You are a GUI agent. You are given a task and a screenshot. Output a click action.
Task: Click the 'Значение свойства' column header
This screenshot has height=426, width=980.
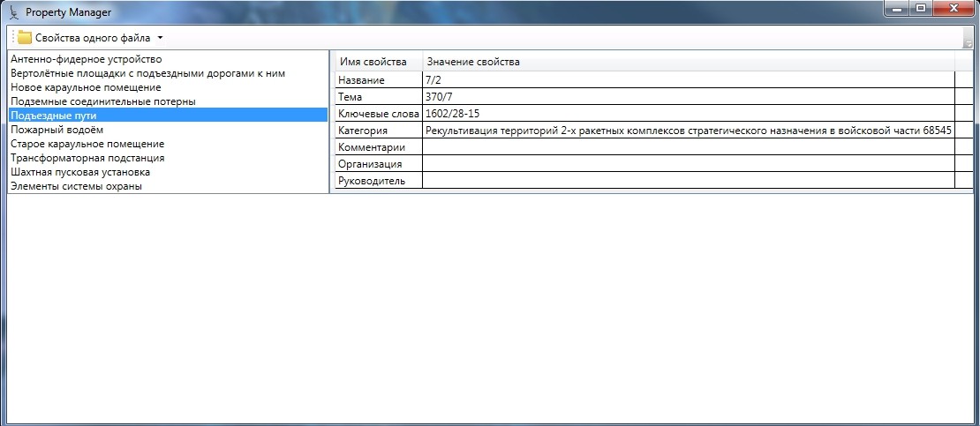click(689, 62)
